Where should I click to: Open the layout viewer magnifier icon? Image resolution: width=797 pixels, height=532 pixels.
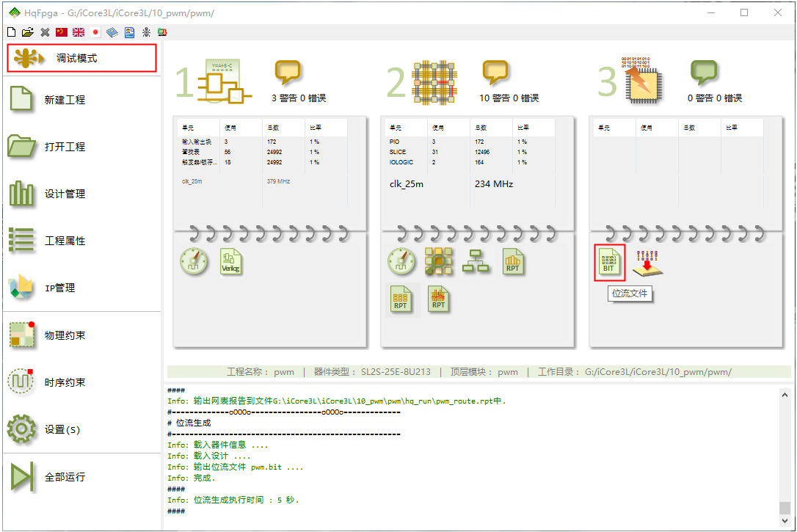point(439,262)
